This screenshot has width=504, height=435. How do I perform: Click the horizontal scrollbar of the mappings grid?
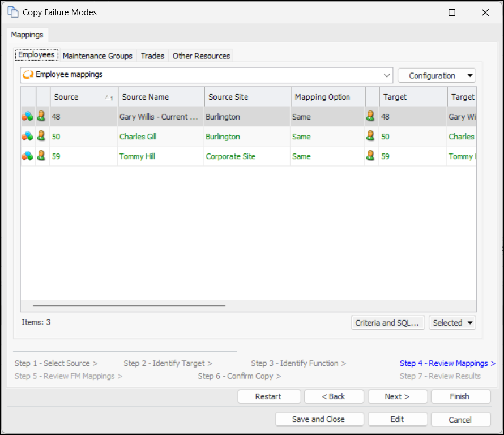tap(129, 306)
